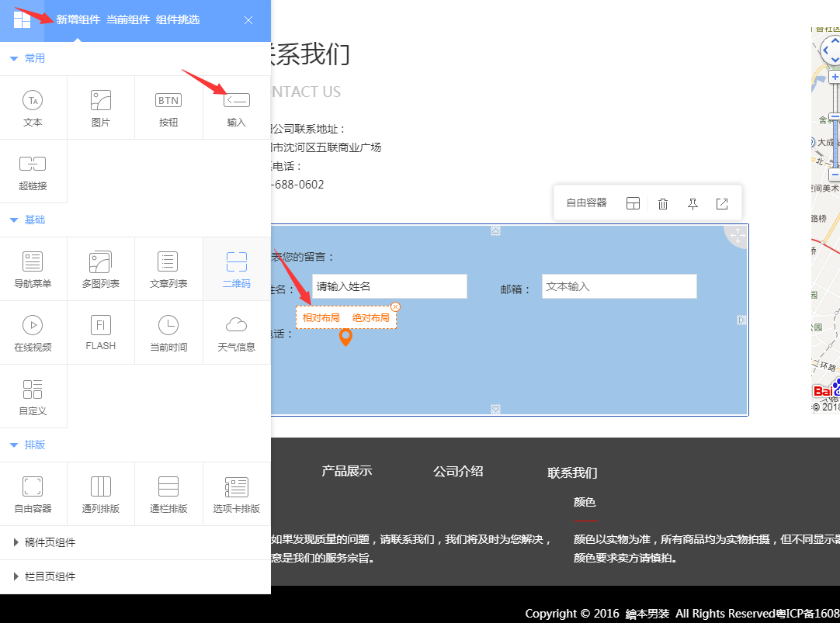Pick the 输入 input component
Screen dimensions: 840x623
point(236,107)
